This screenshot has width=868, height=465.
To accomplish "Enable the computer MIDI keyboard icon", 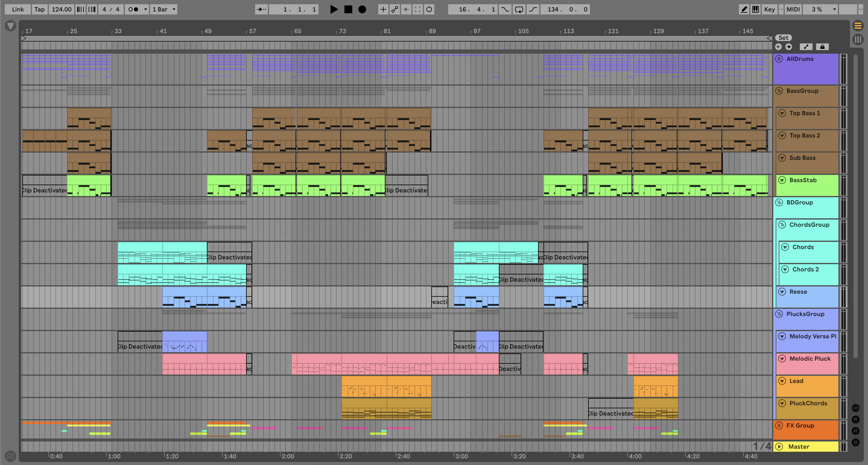I will point(756,9).
